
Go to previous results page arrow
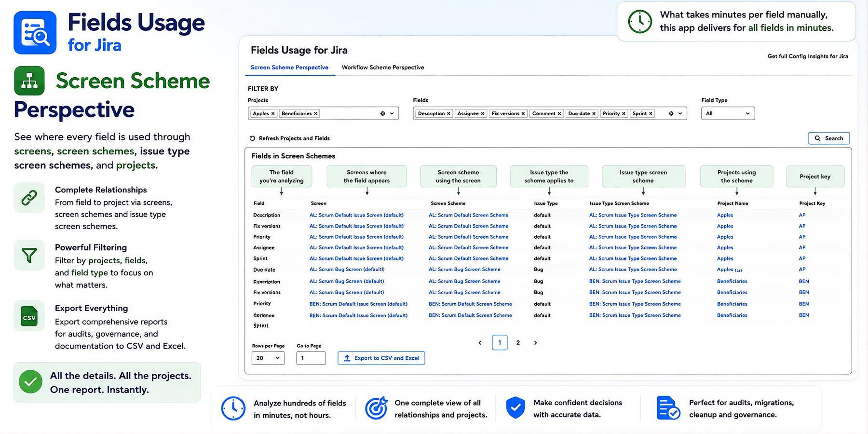(480, 343)
